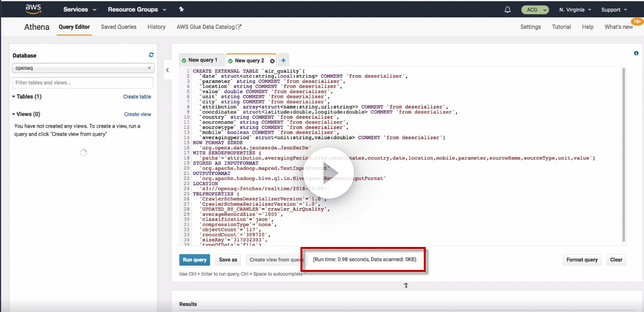Screen dimensions: 644x312
Task: Switch to the Query Editor tab
Action: [74, 27]
